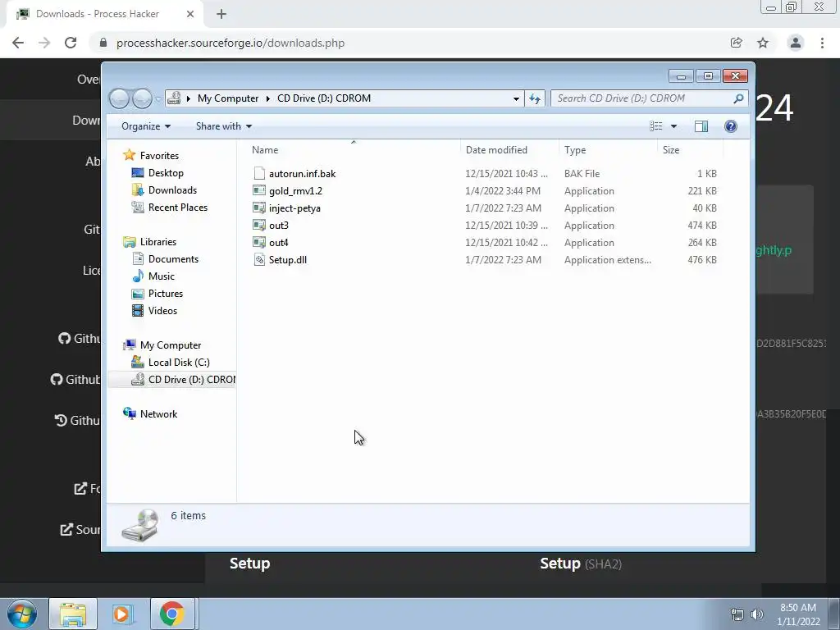This screenshot has height=630, width=840.
Task: Open the Windows Start orb
Action: 22,614
